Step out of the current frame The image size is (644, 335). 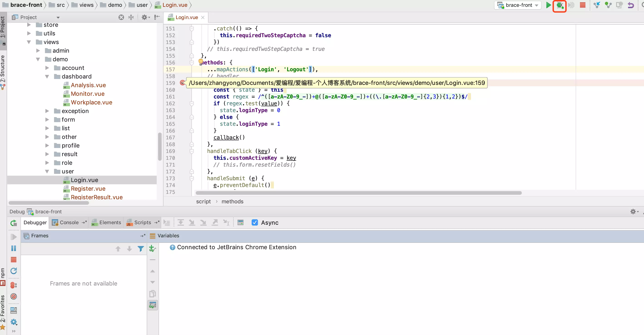point(215,222)
